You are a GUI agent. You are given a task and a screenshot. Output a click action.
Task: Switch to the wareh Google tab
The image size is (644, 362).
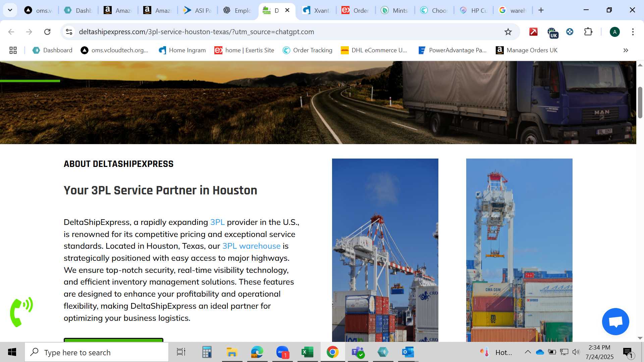click(x=513, y=10)
